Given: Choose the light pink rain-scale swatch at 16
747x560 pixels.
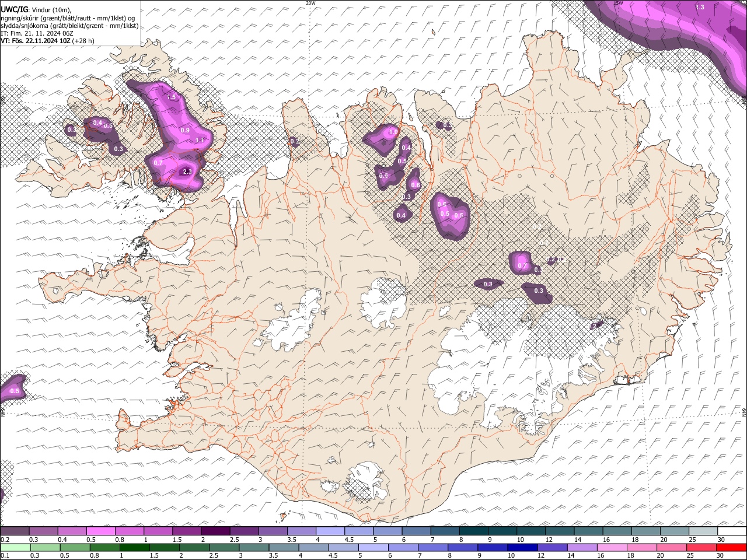Looking at the screenshot, I should tap(612, 547).
